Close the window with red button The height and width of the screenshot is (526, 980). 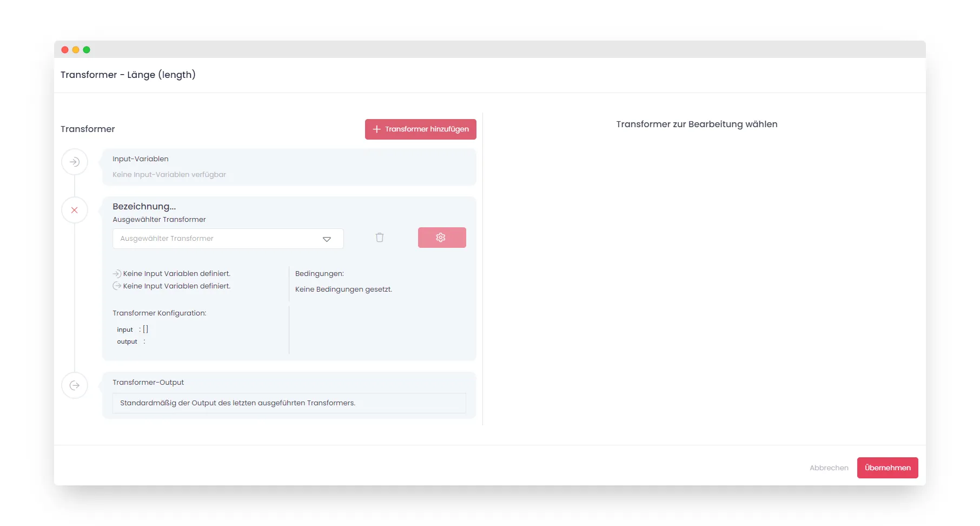click(65, 50)
